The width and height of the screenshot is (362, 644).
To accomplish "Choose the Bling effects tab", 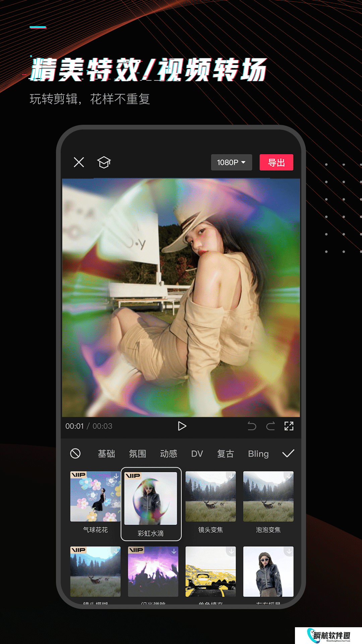I will pyautogui.click(x=258, y=454).
